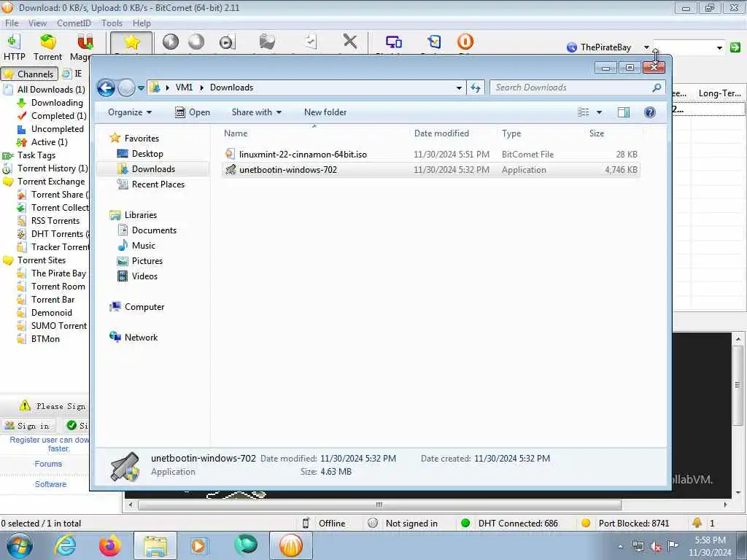747x560 pixels.
Task: Open Computer in the navigation pane
Action: tap(144, 307)
